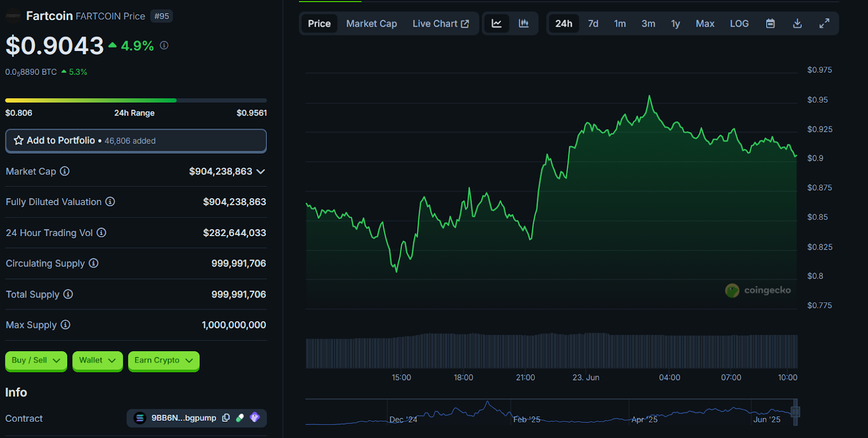
Task: Click the Info section heading
Action: click(x=16, y=392)
